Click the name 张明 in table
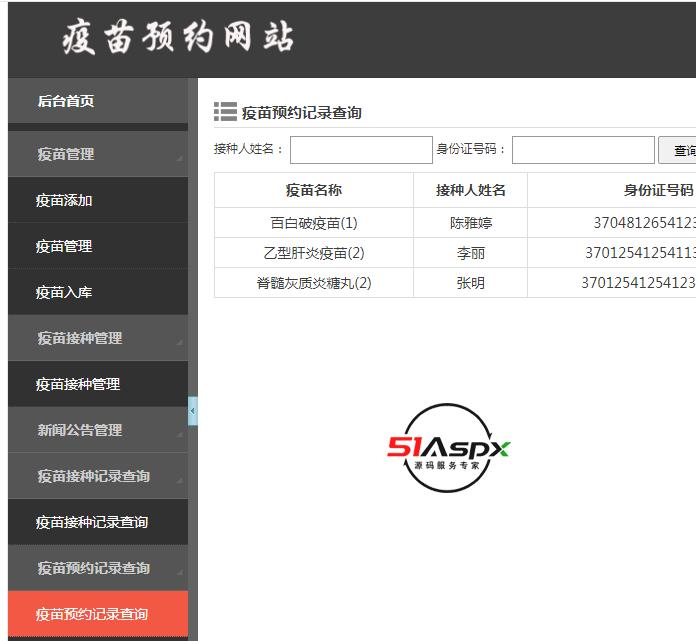696x641 pixels. [471, 283]
